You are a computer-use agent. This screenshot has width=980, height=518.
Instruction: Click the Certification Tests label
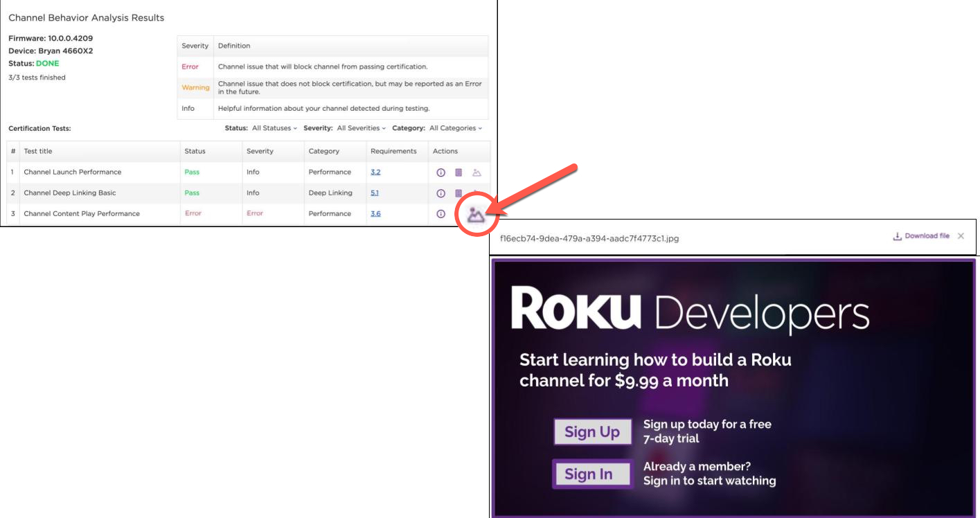39,128
